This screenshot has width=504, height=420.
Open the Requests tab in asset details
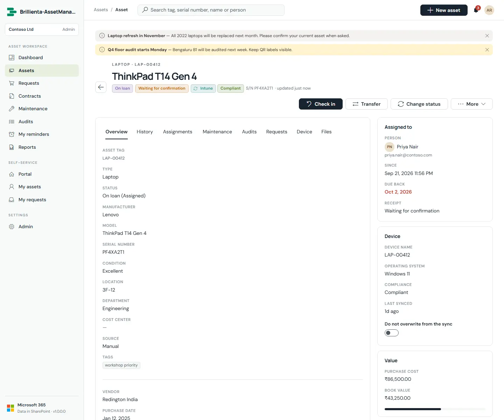point(276,132)
